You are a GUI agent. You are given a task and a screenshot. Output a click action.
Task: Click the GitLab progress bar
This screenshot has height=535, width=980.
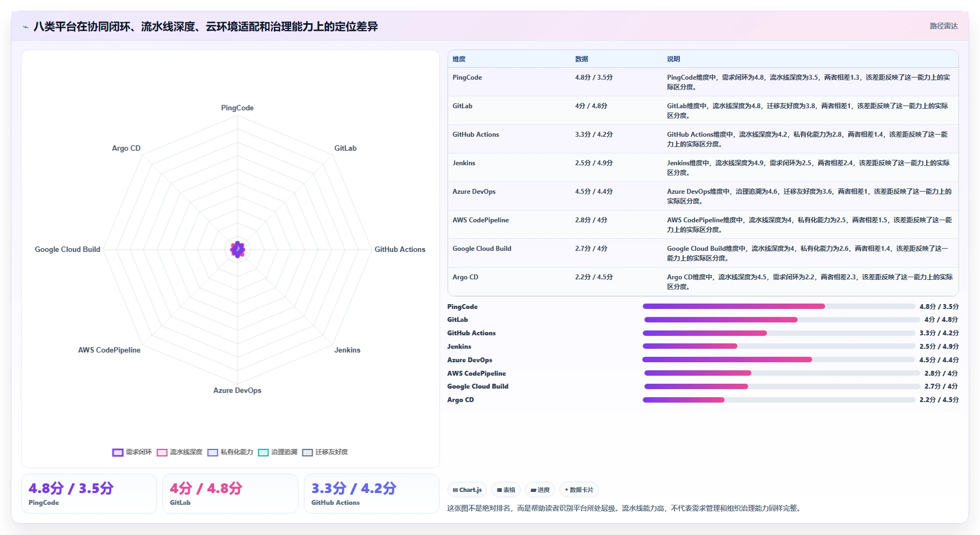point(782,320)
